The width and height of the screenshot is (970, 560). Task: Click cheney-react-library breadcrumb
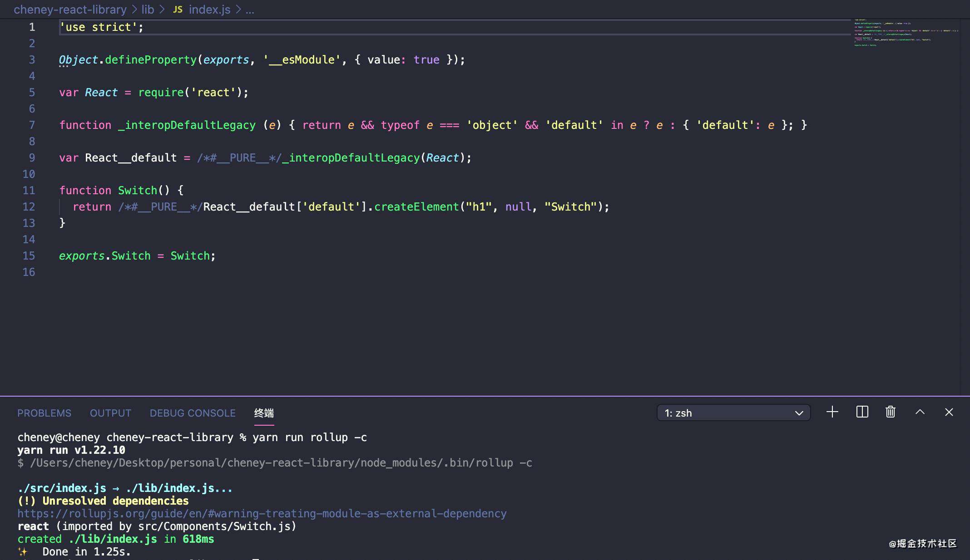[x=70, y=9]
